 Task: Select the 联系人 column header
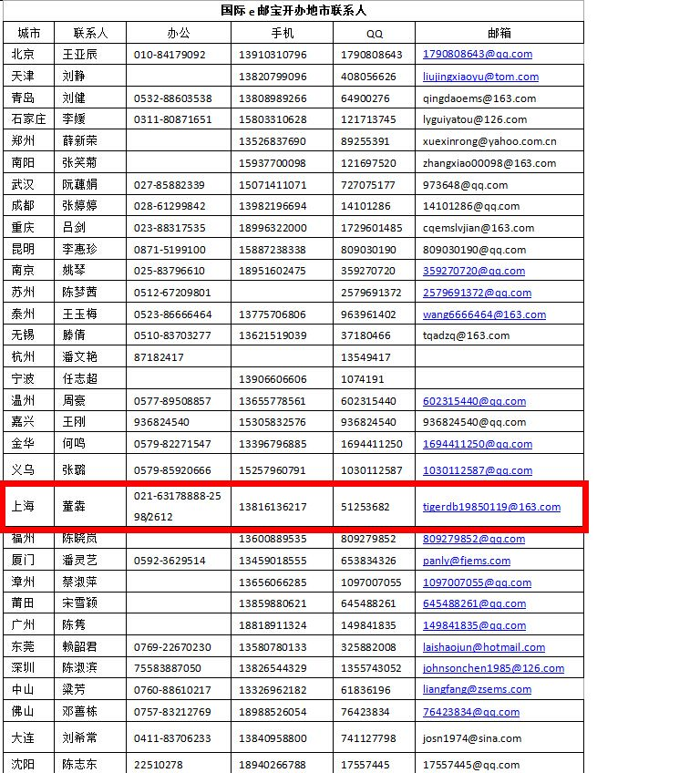coord(90,33)
